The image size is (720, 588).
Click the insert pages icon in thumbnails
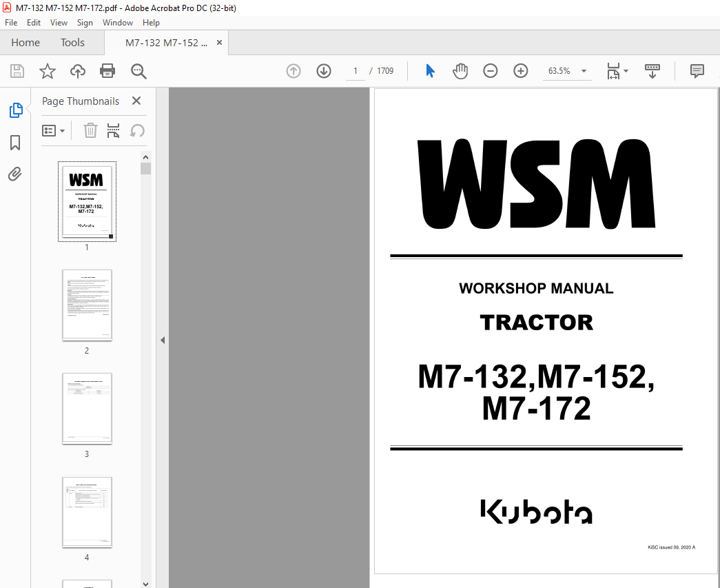[113, 130]
